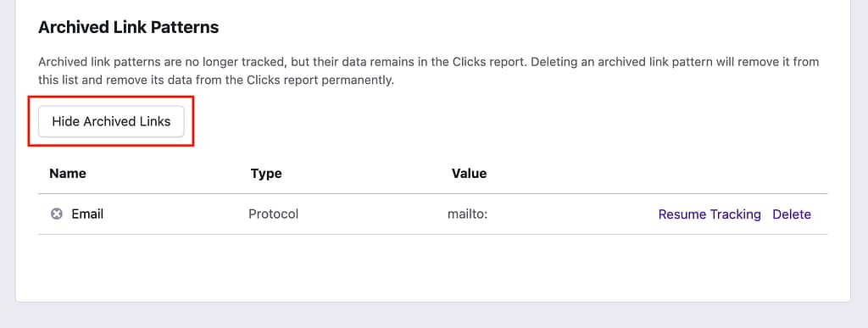Select the Email pattern name
Image resolution: width=868 pixels, height=328 pixels.
click(87, 214)
